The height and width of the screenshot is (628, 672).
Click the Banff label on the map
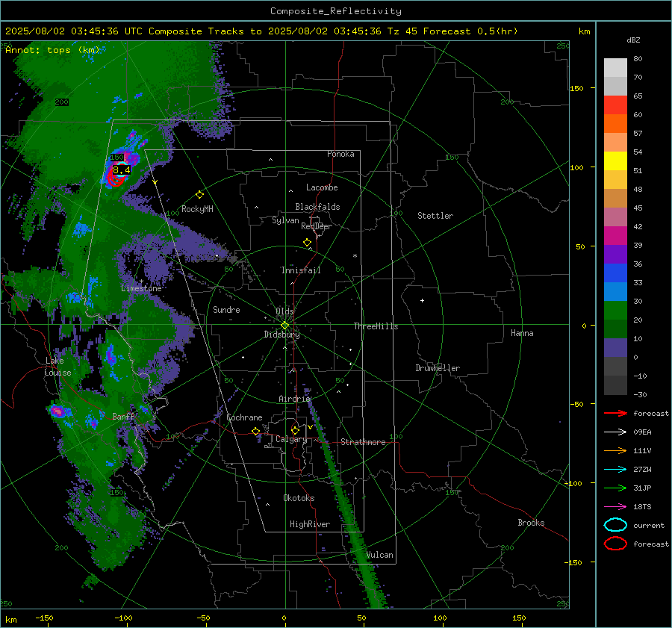[x=123, y=416]
